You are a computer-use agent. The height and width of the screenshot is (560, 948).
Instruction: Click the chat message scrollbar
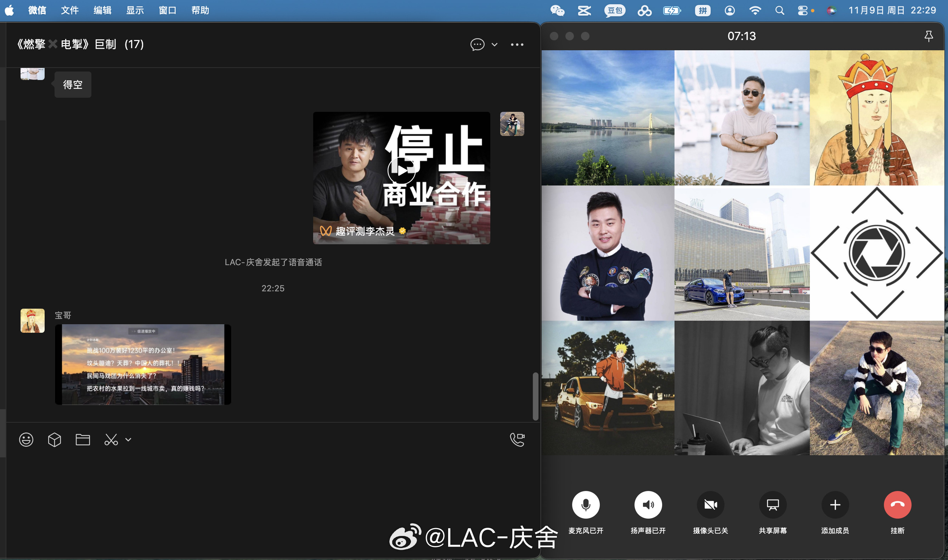tap(535, 396)
